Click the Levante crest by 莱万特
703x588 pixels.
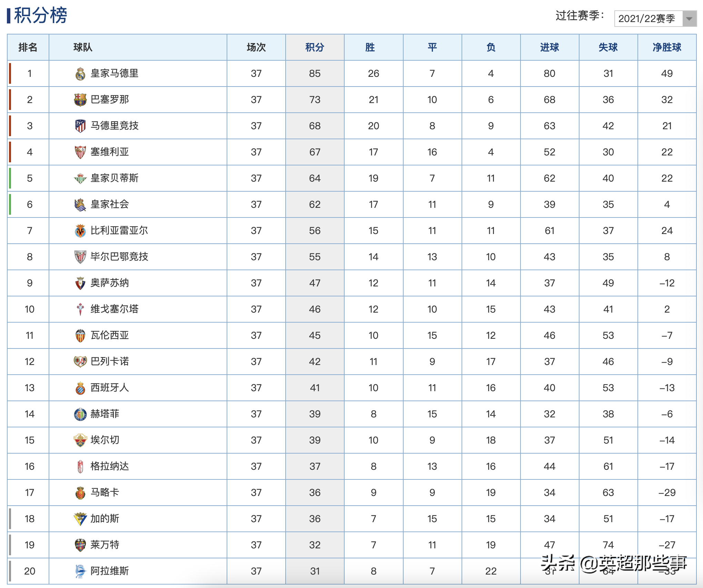click(80, 545)
